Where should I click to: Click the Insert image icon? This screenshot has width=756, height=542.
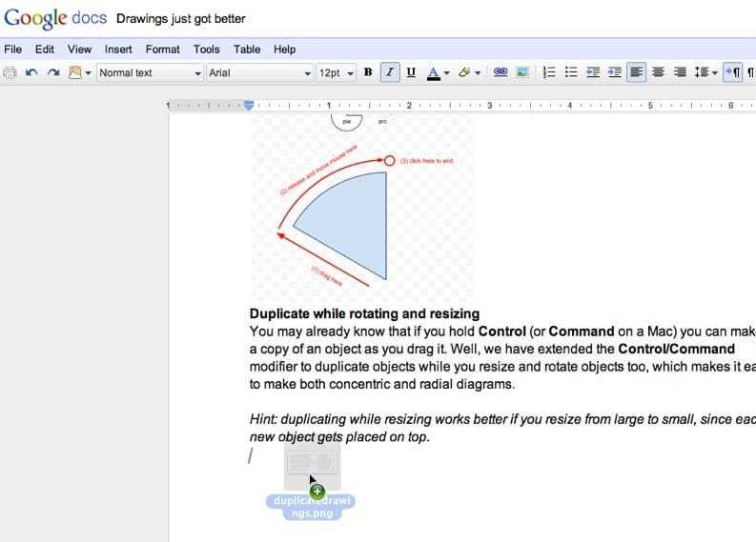[x=522, y=72]
